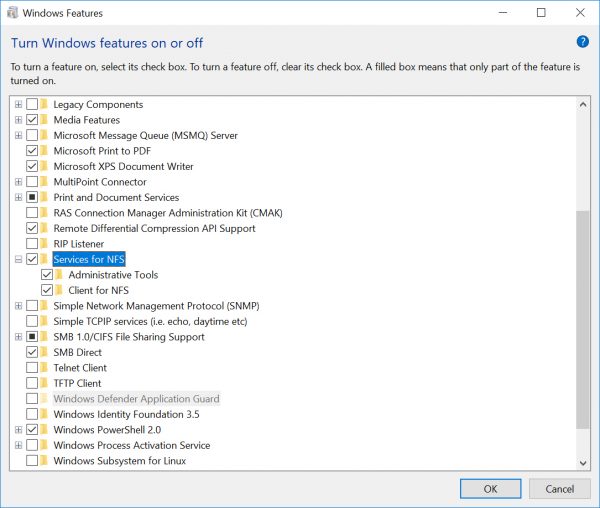Expand the MultiPoint Connector node
Screen dimensions: 600x508
coord(18,182)
